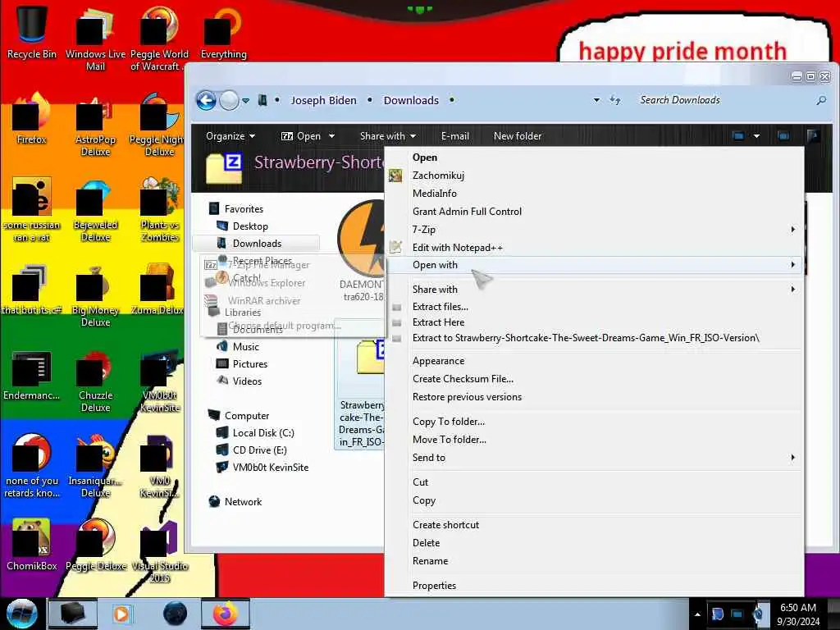Viewport: 840px width, 630px height.
Task: Select Network in navigation pane
Action: coord(243,502)
